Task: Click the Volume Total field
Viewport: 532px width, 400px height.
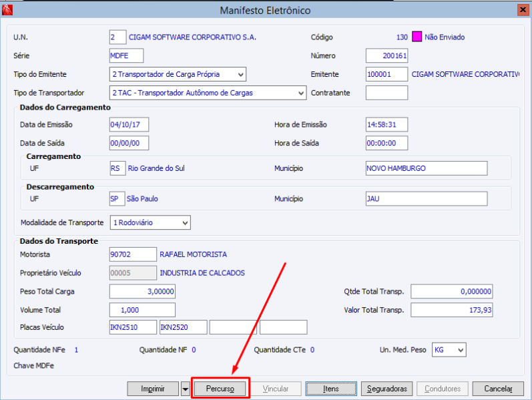Action: pos(142,310)
